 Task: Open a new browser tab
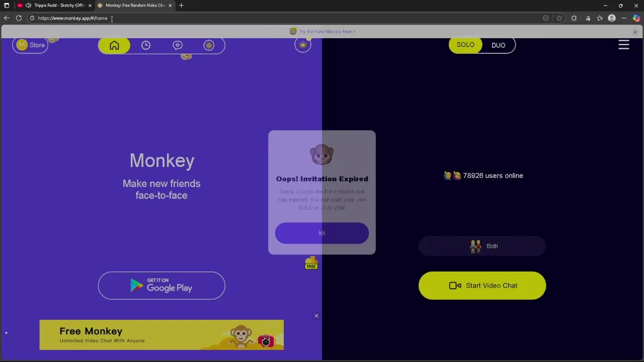point(181,6)
